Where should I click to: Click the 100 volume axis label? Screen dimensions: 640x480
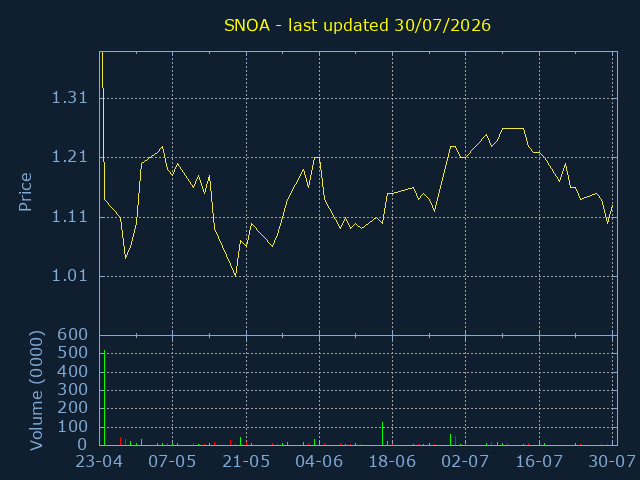73,427
